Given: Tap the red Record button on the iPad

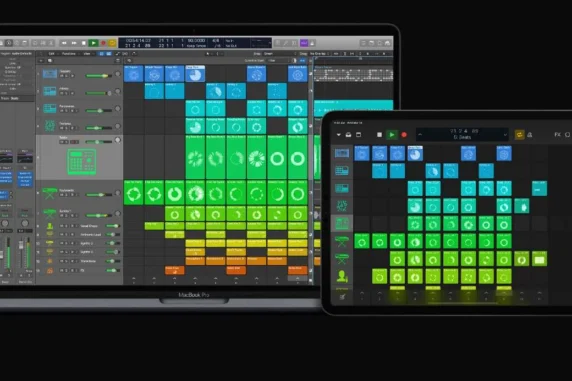Looking at the screenshot, I should (x=404, y=135).
